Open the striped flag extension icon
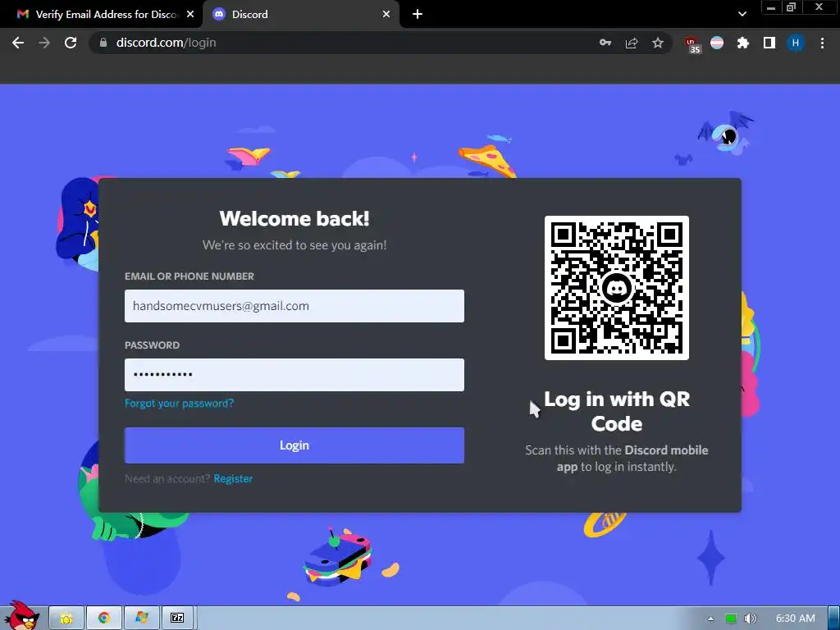 pos(717,43)
